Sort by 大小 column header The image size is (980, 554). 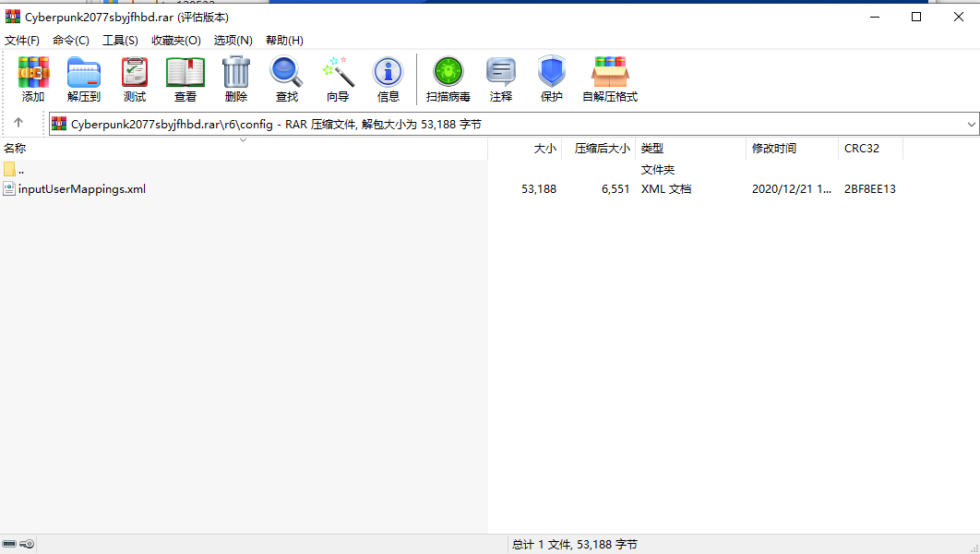525,148
